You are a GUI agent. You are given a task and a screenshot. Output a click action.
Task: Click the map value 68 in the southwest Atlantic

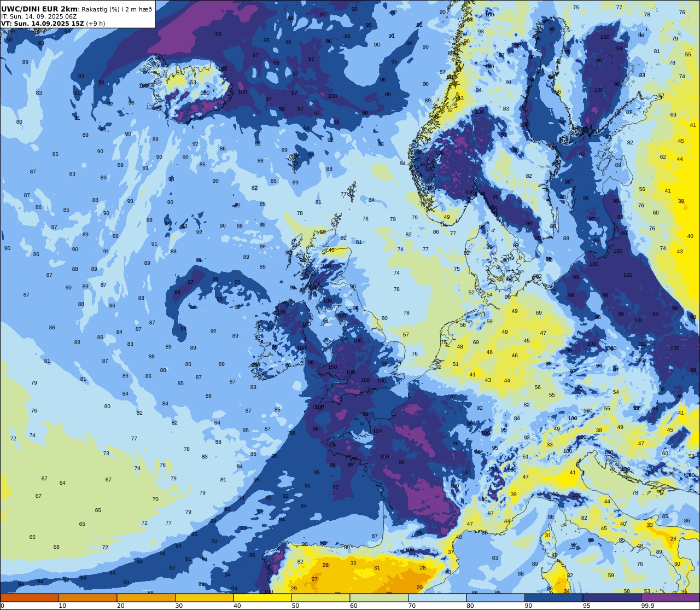[56, 547]
